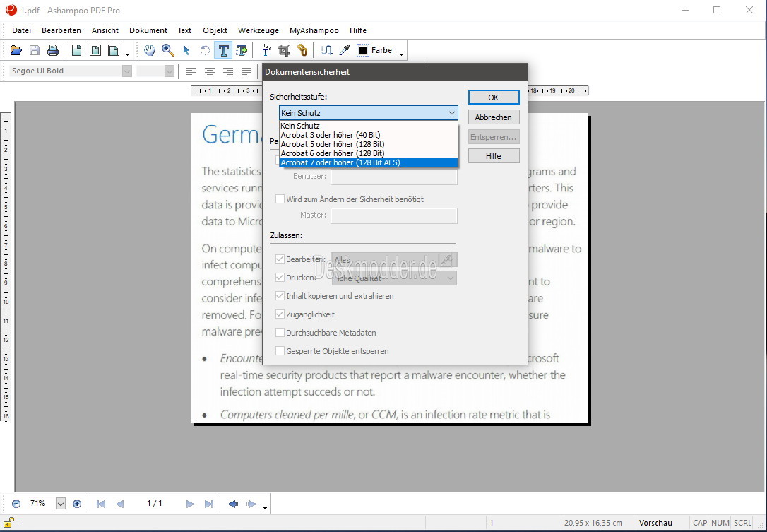
Task: Select 'Kein Schutz' list option
Action: coord(369,126)
